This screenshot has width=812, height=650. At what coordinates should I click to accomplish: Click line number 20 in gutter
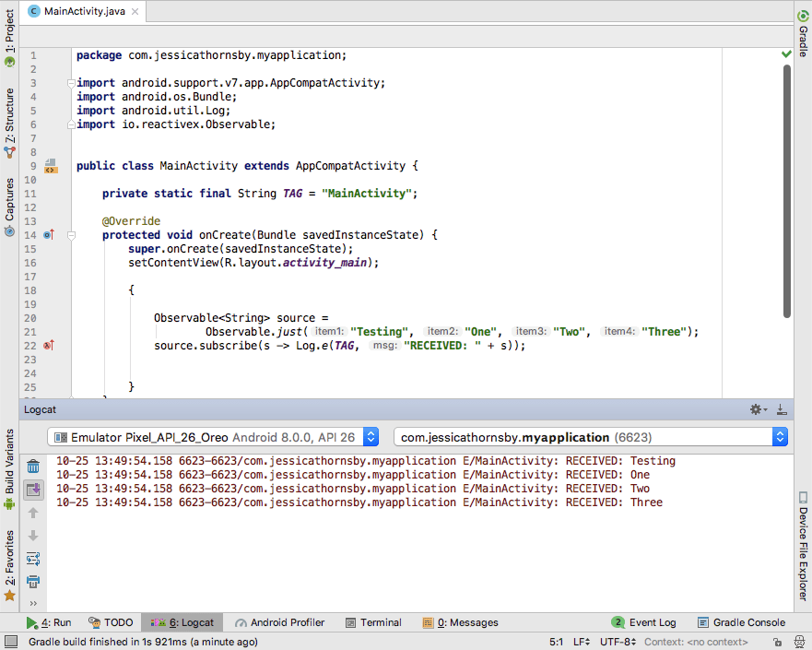pyautogui.click(x=30, y=318)
